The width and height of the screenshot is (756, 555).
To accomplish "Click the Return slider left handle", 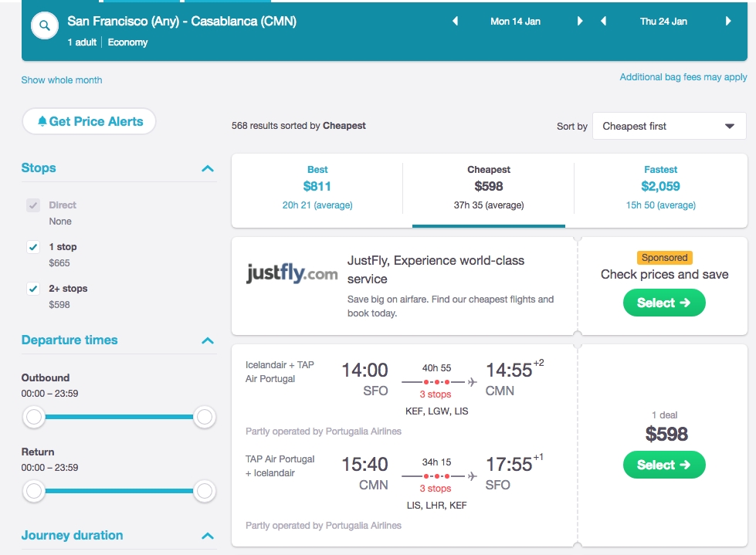I will tap(34, 491).
